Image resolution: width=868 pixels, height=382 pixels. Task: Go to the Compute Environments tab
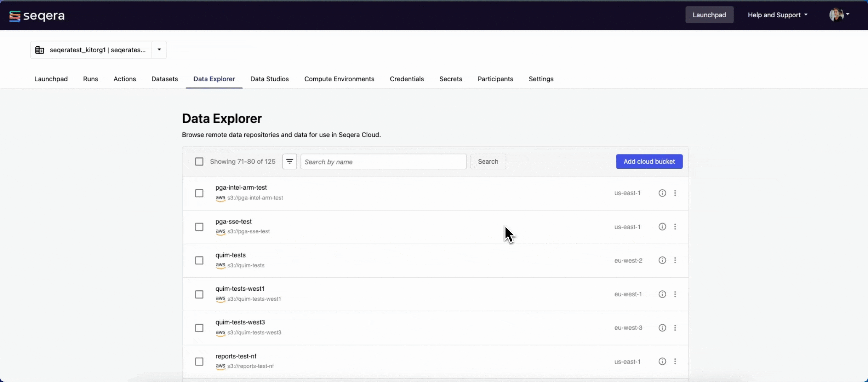coord(339,79)
